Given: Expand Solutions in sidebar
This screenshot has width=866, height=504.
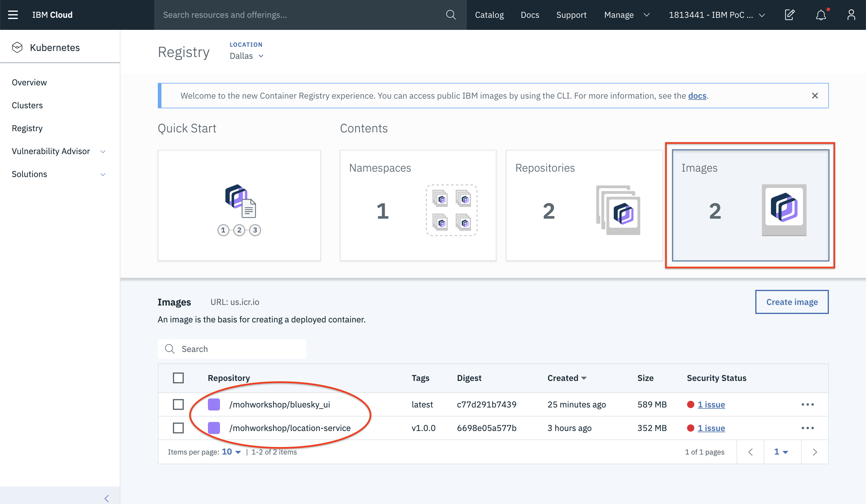Looking at the screenshot, I should [x=103, y=175].
